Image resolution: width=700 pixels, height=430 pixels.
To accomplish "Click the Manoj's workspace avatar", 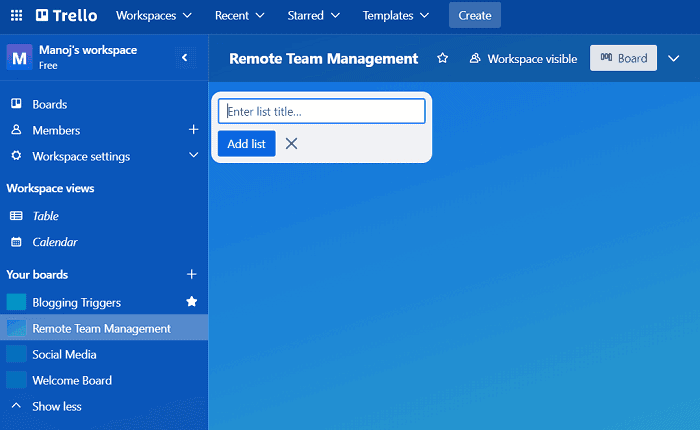I will 19,57.
